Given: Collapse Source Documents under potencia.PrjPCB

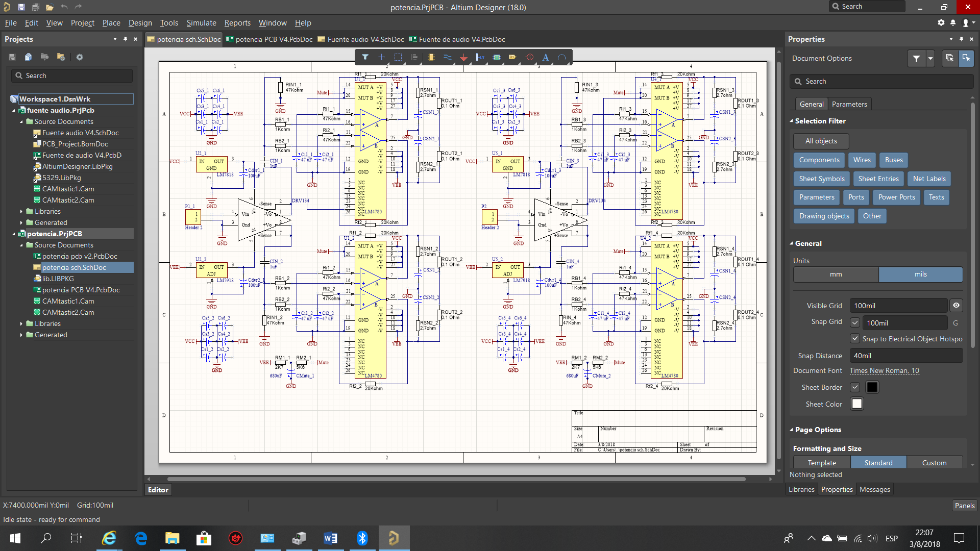Looking at the screenshot, I should [x=21, y=245].
